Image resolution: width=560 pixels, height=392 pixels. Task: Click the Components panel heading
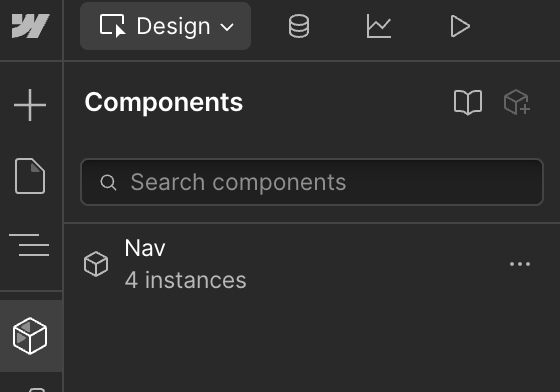[164, 102]
